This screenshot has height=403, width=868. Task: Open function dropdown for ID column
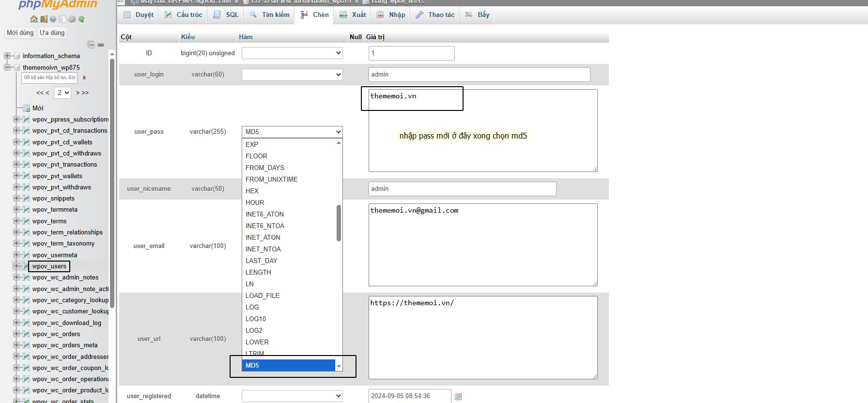pos(292,53)
